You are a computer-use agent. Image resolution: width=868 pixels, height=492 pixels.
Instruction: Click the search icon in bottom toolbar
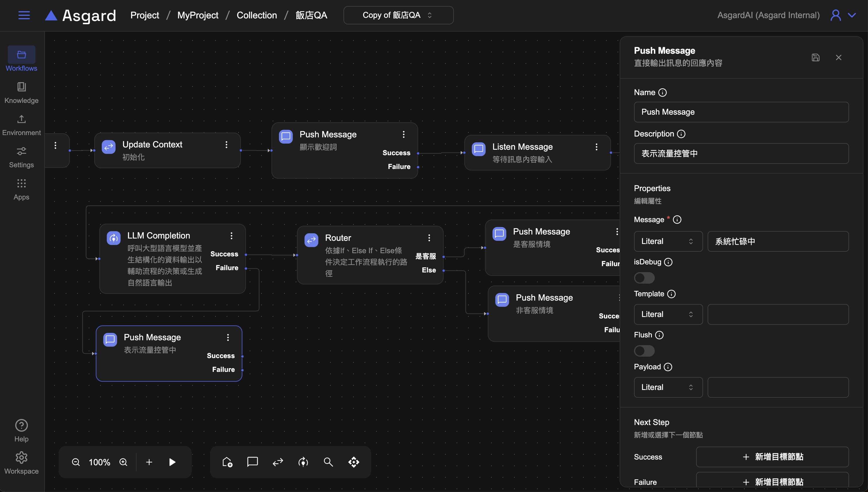point(328,462)
